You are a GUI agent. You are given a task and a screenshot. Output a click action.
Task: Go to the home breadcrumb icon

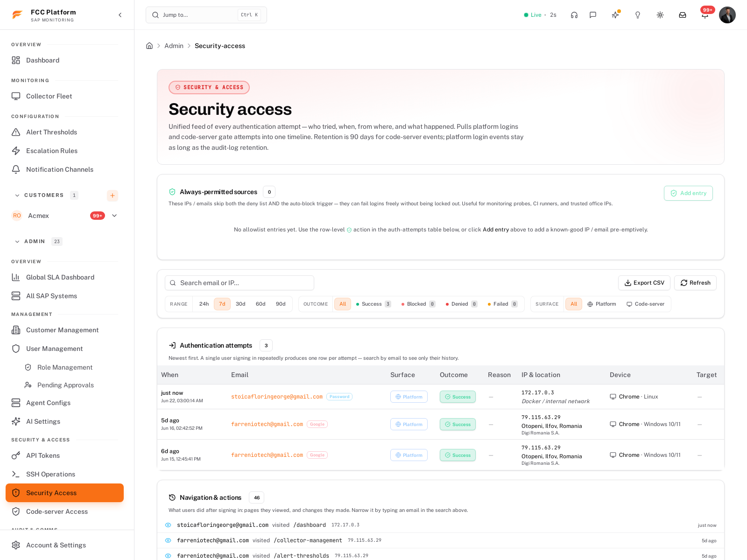point(149,46)
